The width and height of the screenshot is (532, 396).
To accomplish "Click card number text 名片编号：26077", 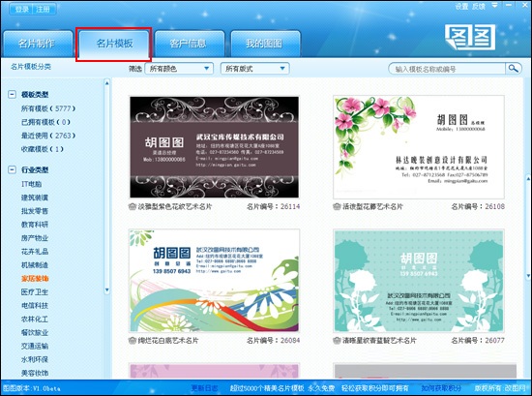I will point(478,340).
